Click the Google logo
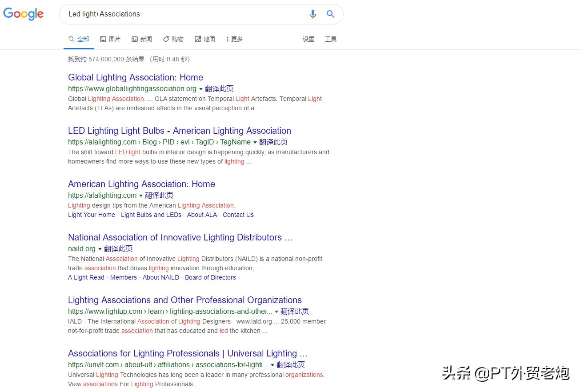The width and height of the screenshot is (581, 392). [23, 14]
